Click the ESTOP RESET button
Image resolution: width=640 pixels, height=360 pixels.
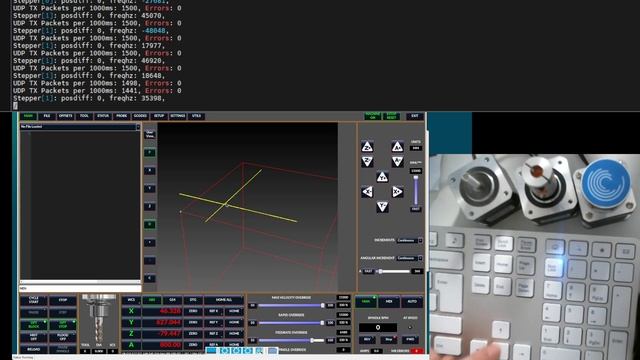point(391,116)
